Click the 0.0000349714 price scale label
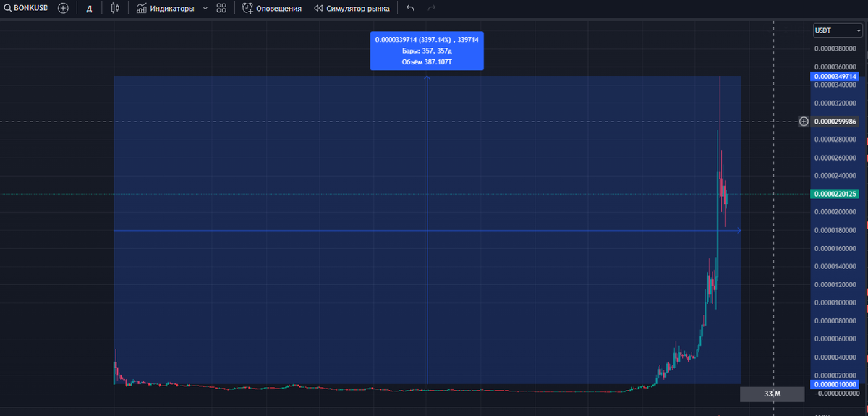This screenshot has width=868, height=416. click(835, 76)
